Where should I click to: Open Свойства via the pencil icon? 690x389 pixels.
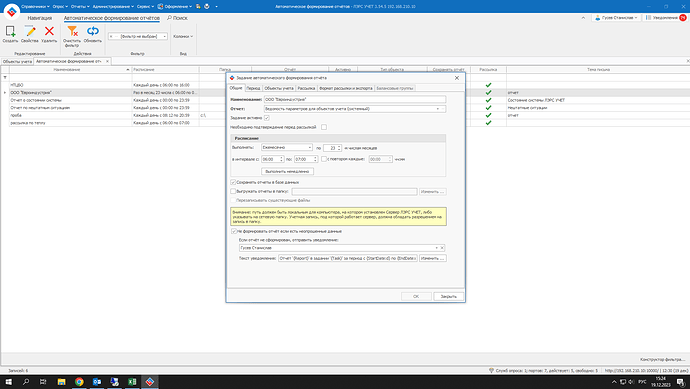click(30, 32)
